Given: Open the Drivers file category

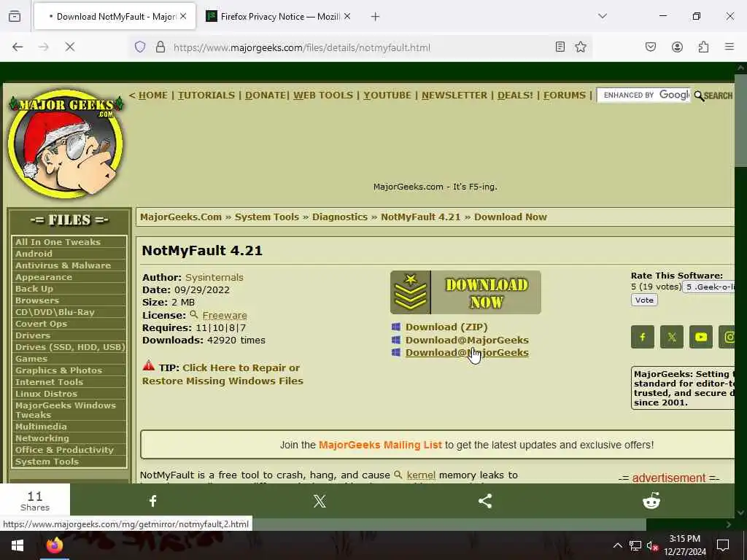Looking at the screenshot, I should point(32,335).
